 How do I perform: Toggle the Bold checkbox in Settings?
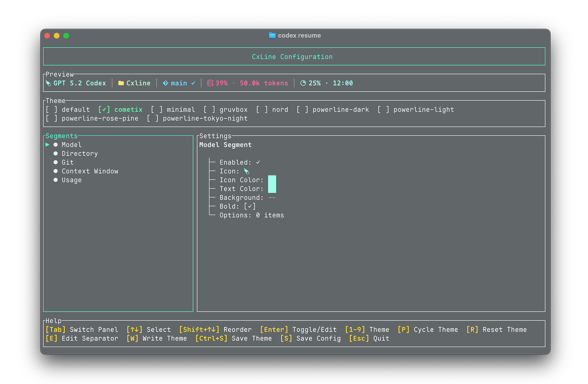(x=250, y=206)
